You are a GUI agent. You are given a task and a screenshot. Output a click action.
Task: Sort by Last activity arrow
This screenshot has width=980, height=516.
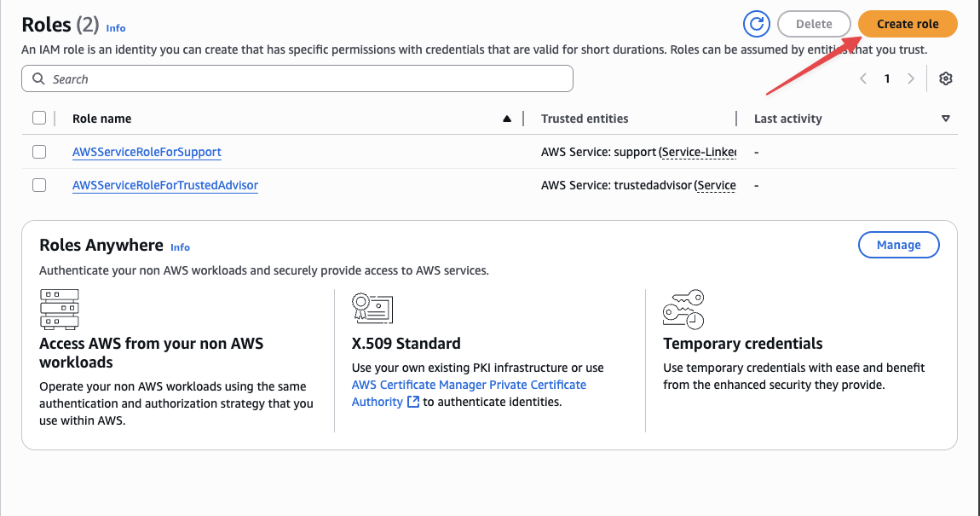(x=946, y=119)
